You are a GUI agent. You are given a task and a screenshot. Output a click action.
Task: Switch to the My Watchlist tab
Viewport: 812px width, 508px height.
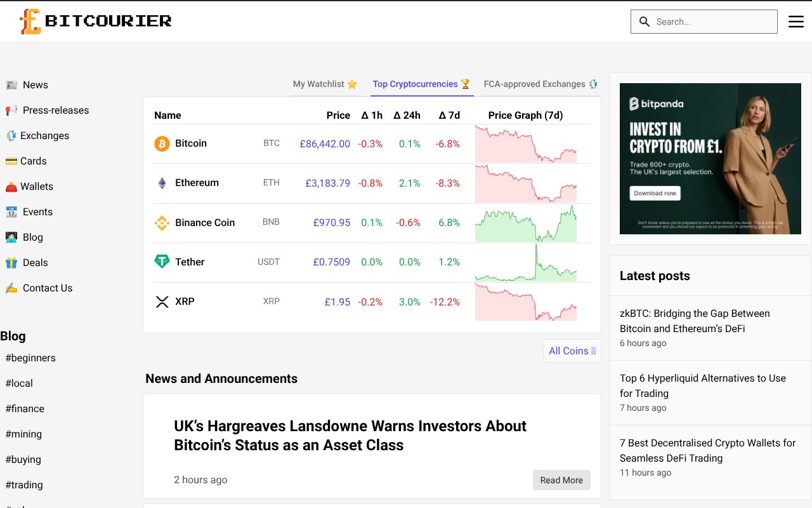[325, 83]
